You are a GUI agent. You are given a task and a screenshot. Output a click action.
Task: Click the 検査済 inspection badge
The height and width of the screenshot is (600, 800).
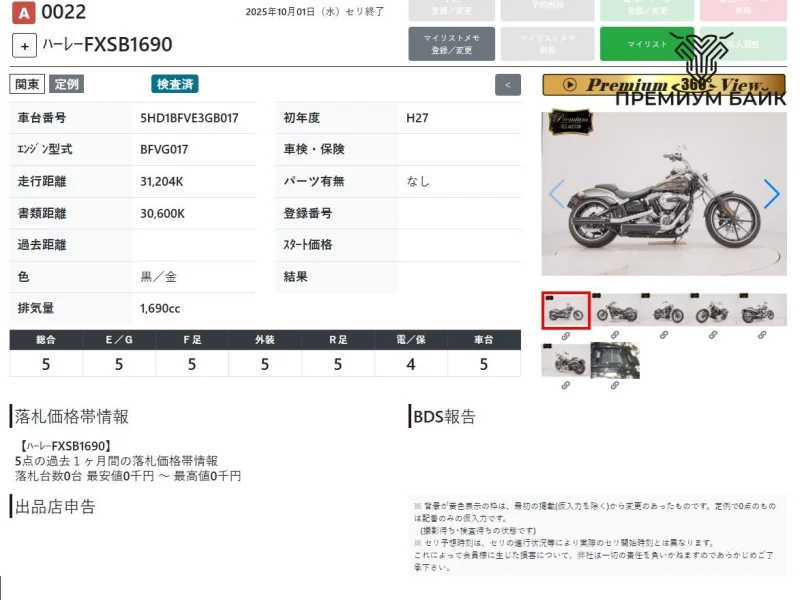175,84
